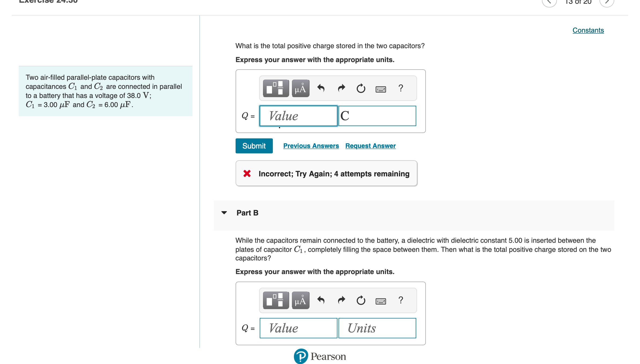Screen dimensions: 640x364
Task: Undo the last entry in Part A answer box
Action: click(321, 88)
